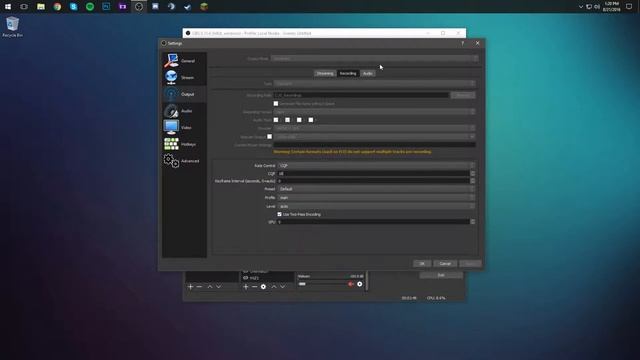Adjust the CQP value stepper arrows
Image resolution: width=640 pixels, height=360 pixels.
point(472,173)
